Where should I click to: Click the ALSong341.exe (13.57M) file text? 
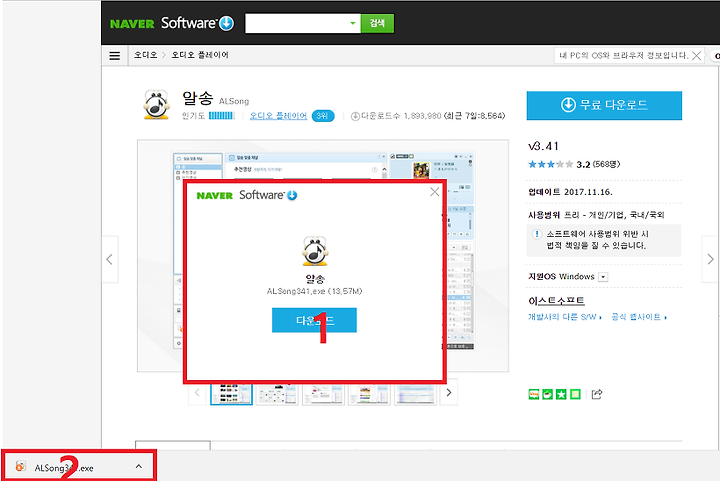coord(315,291)
